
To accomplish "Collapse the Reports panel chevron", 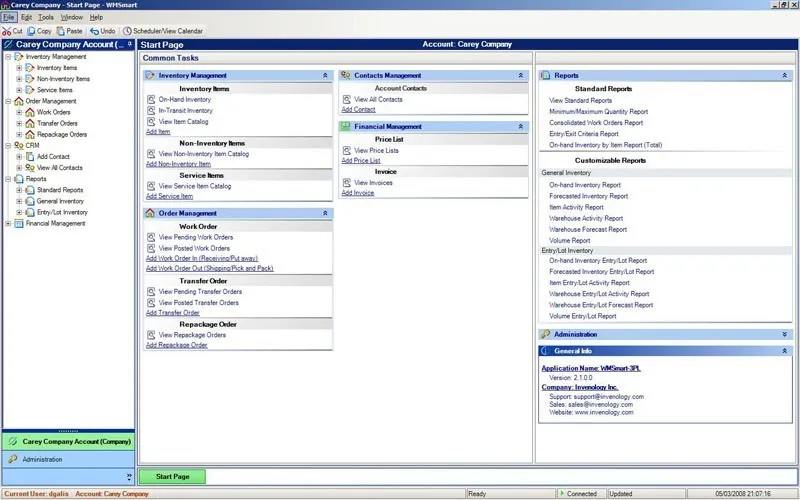I will pyautogui.click(x=784, y=76).
